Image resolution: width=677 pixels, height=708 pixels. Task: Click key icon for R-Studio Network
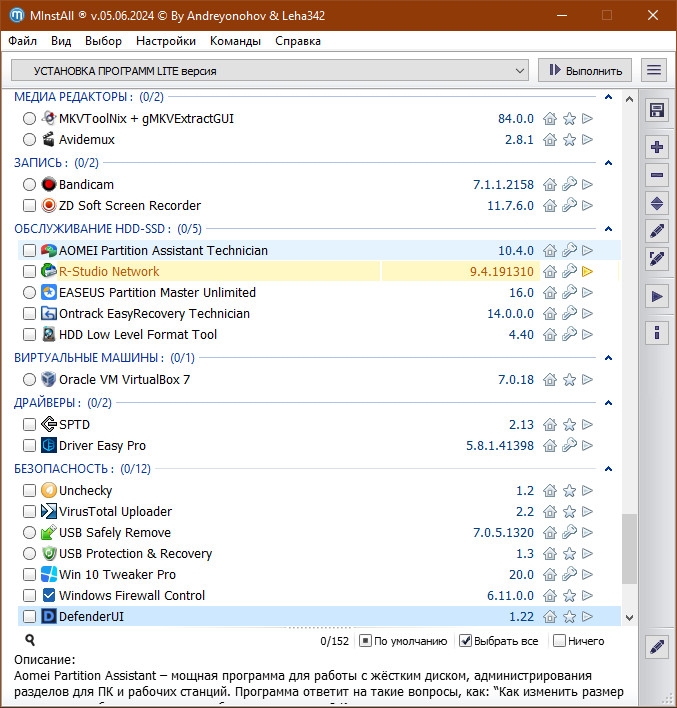(569, 271)
